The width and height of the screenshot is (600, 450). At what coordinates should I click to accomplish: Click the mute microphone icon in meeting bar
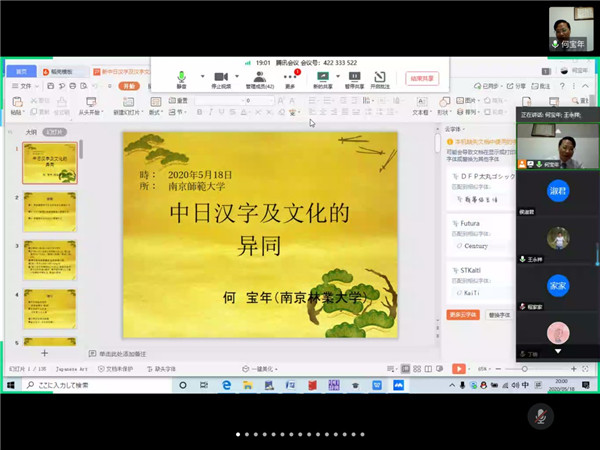(182, 76)
